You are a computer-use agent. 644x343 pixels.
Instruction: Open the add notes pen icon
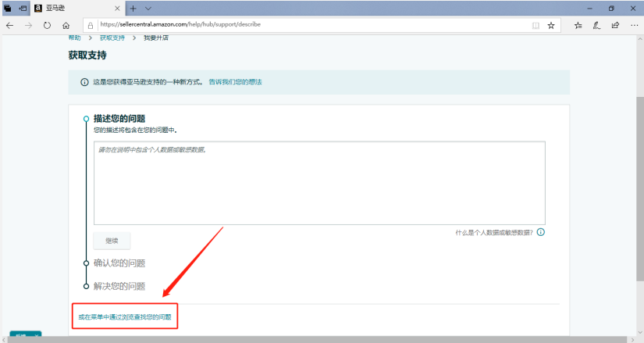click(596, 26)
